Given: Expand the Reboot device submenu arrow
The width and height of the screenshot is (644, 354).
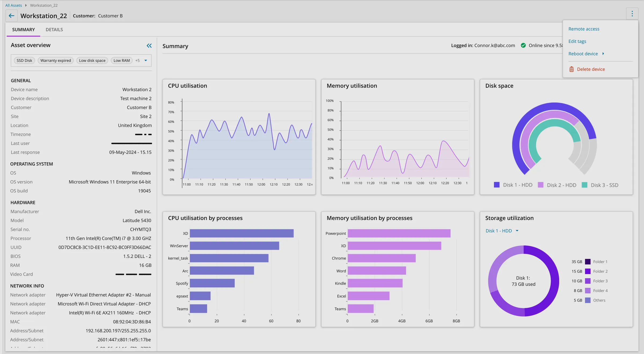Looking at the screenshot, I should click(x=603, y=54).
